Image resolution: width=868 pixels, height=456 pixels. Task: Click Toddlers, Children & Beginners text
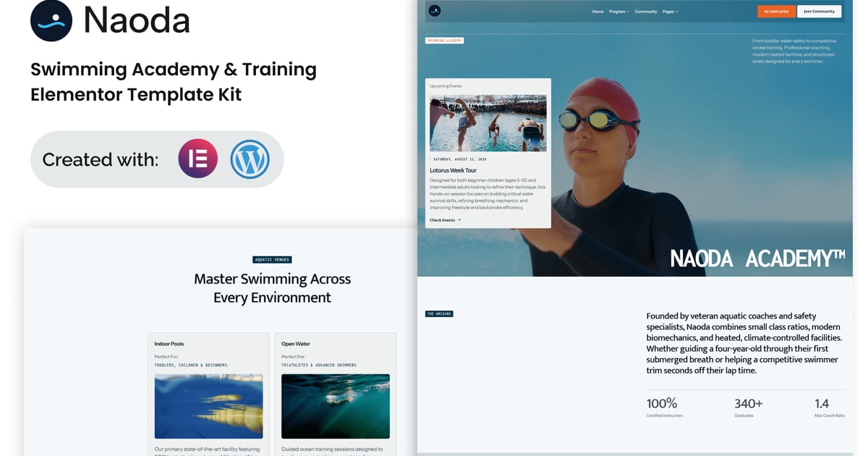coord(192,366)
